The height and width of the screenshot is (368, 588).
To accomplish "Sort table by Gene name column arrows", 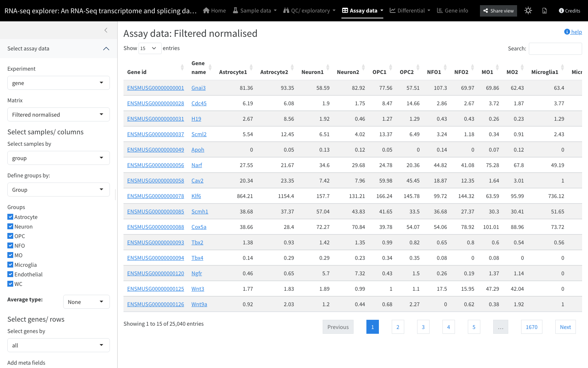I will click(210, 68).
